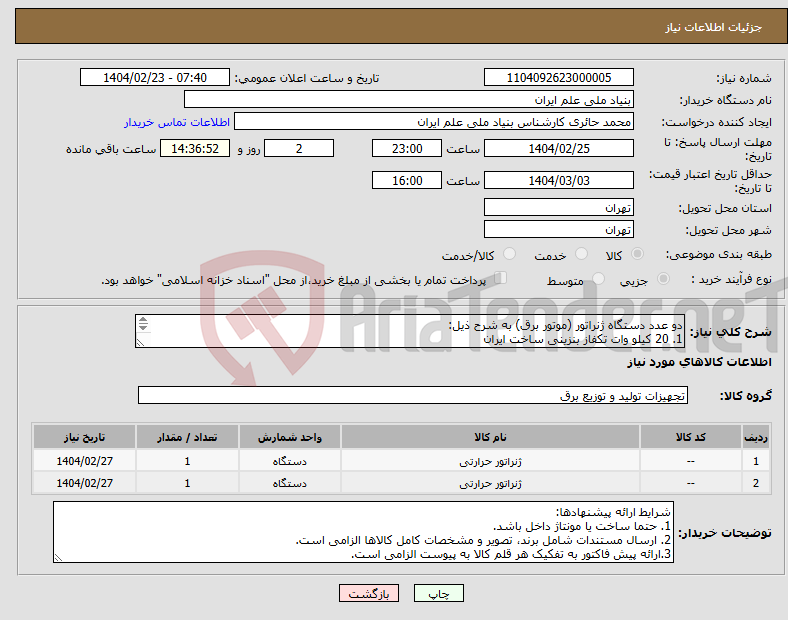
Task: Click the need number field 1104092623000005
Action: (x=558, y=78)
